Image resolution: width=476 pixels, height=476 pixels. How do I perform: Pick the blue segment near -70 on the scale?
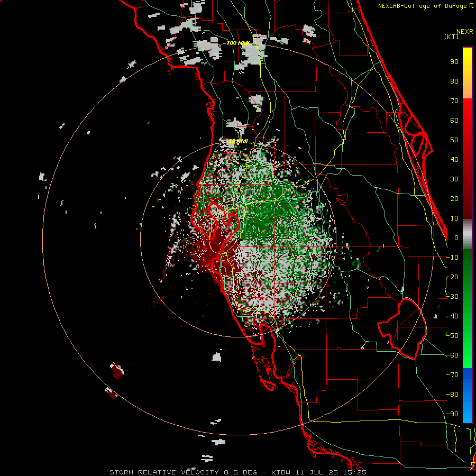[467, 377]
